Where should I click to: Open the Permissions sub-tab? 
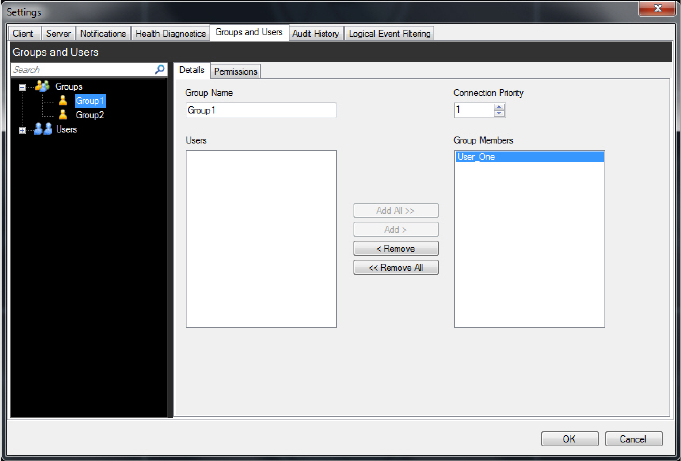click(236, 72)
